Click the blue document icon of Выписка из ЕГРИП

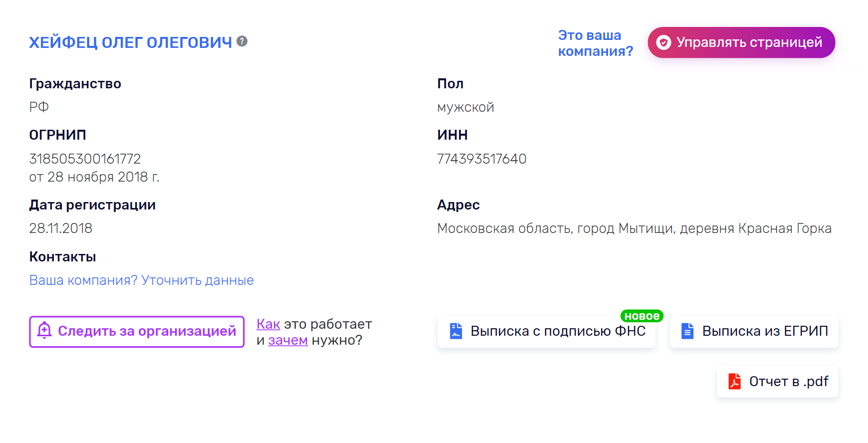(687, 331)
